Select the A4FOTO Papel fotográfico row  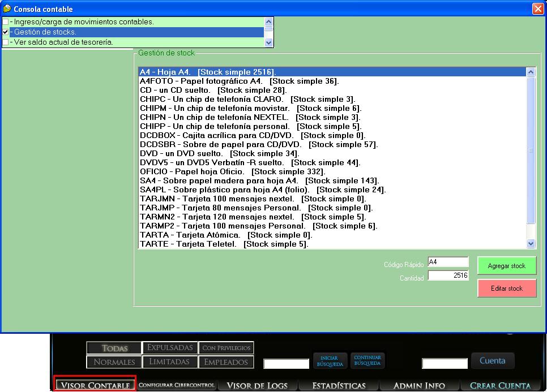[332, 81]
